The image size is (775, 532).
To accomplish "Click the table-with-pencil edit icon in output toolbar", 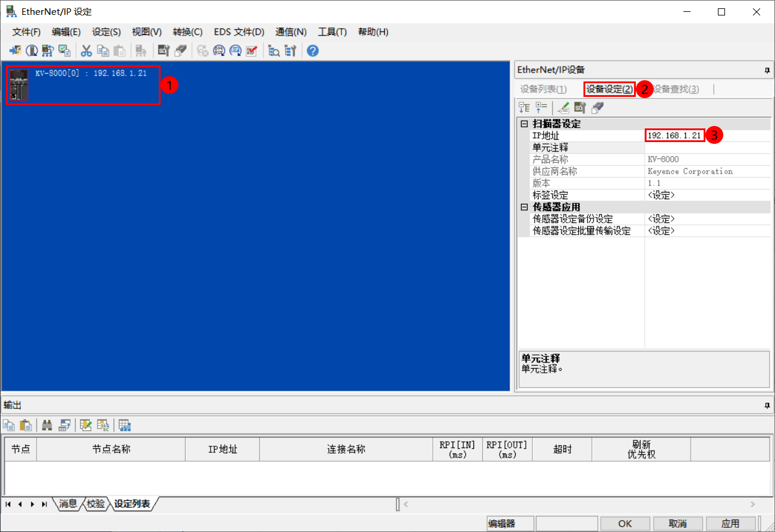I will [x=86, y=425].
